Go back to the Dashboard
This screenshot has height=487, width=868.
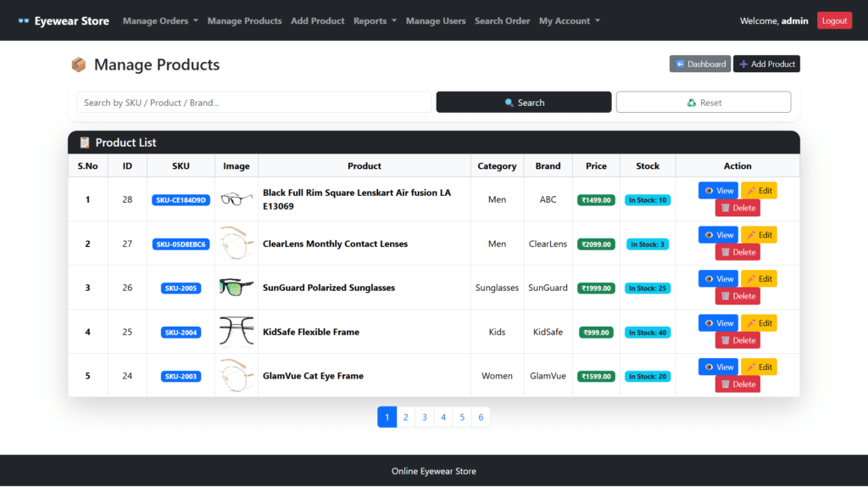(699, 64)
